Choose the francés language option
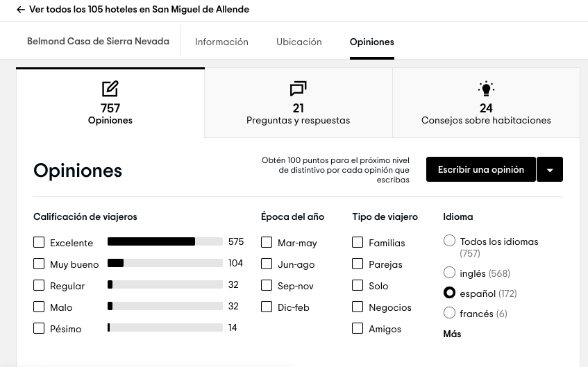This screenshot has height=367, width=588. (449, 314)
